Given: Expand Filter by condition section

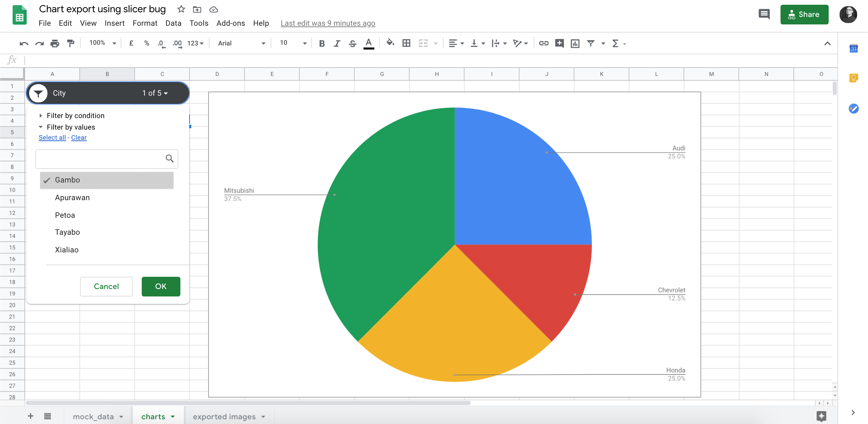Looking at the screenshot, I should pyautogui.click(x=75, y=116).
